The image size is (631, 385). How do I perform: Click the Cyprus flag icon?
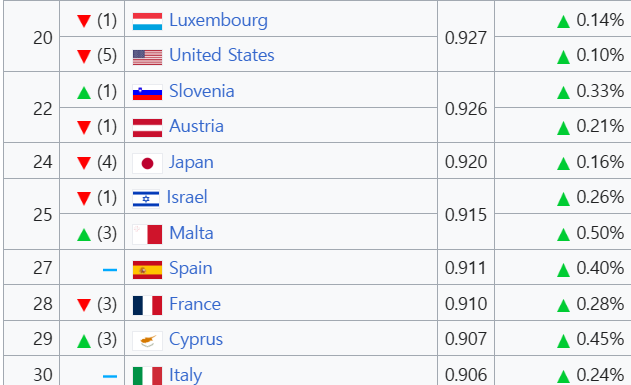147,341
